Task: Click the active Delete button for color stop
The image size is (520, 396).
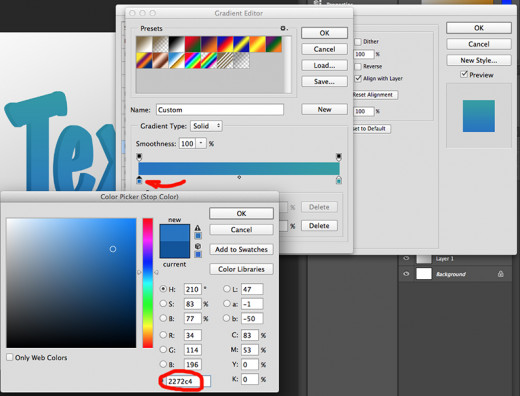Action: pos(319,226)
